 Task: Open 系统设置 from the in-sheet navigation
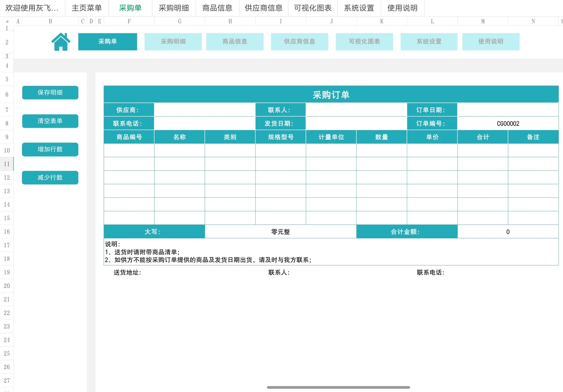click(429, 41)
